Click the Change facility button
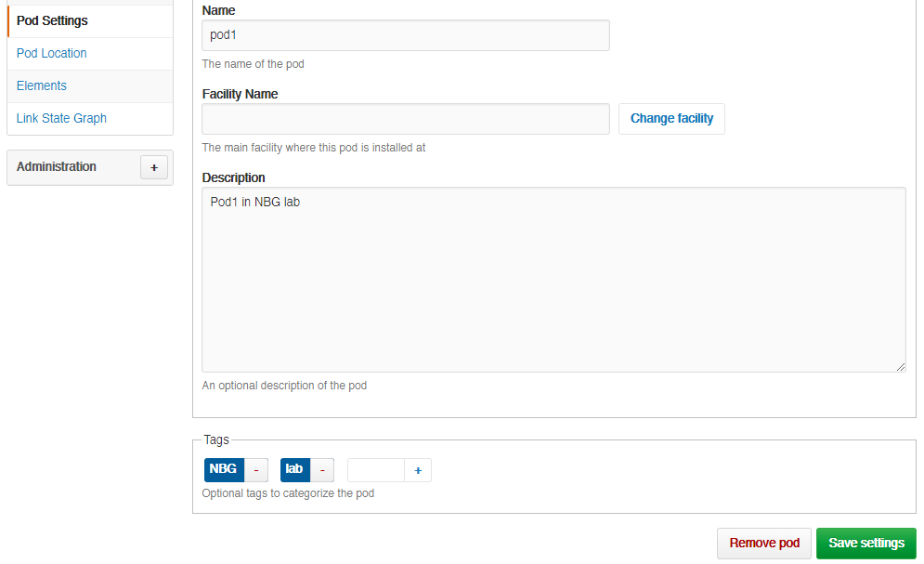The image size is (924, 564). [671, 119]
